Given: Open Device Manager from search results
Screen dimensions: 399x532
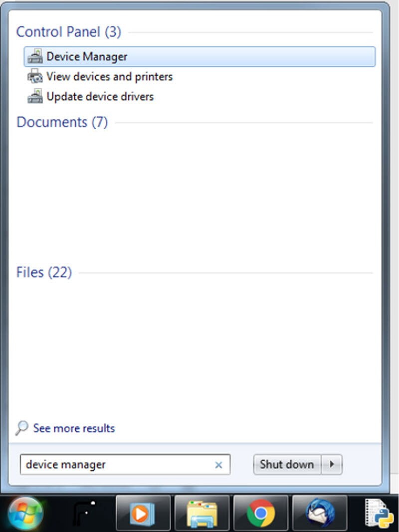Looking at the screenshot, I should [87, 57].
